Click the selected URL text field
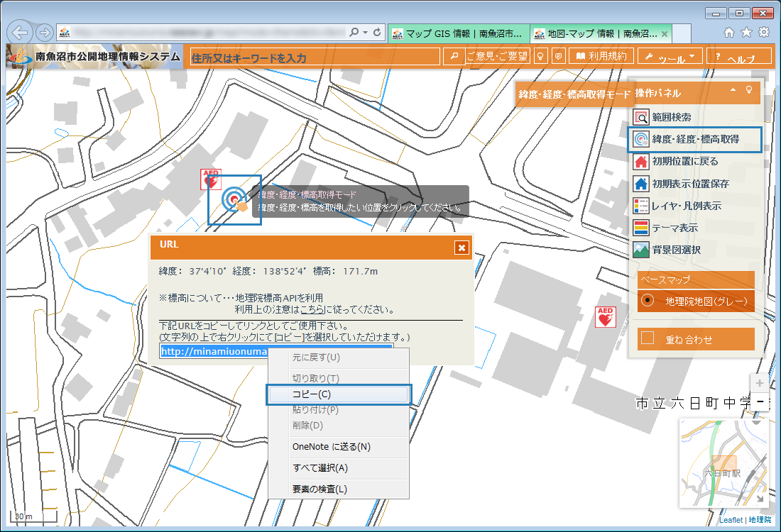 276,351
